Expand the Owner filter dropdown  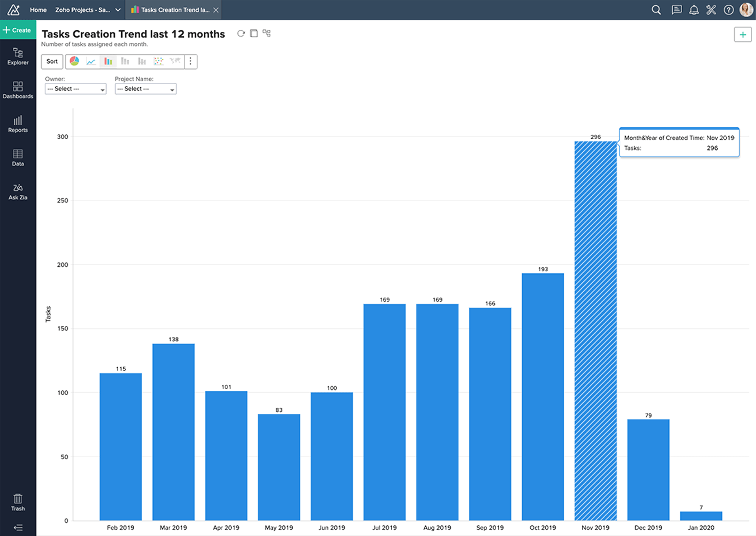(76, 89)
